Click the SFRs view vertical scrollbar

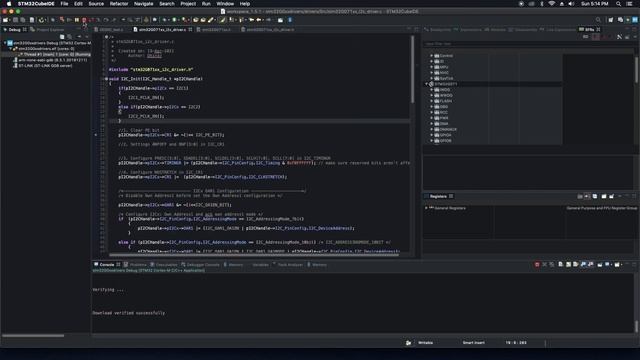coord(636,69)
